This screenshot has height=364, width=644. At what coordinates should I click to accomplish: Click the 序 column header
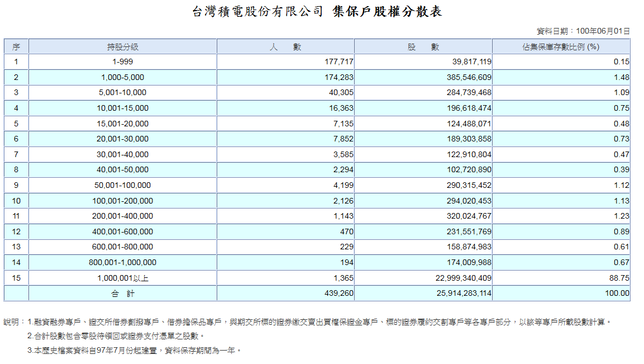(16, 47)
